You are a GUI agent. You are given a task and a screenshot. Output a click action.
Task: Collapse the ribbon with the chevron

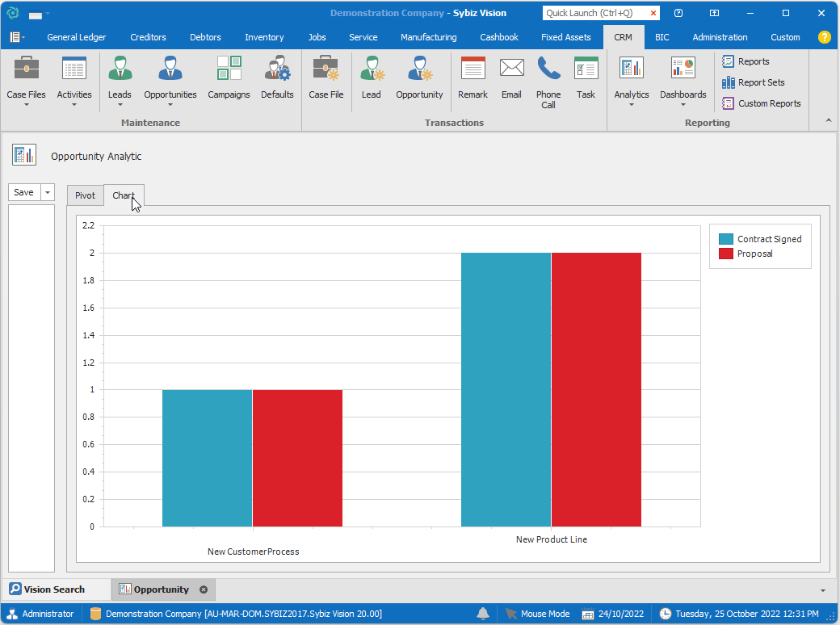[x=827, y=120]
